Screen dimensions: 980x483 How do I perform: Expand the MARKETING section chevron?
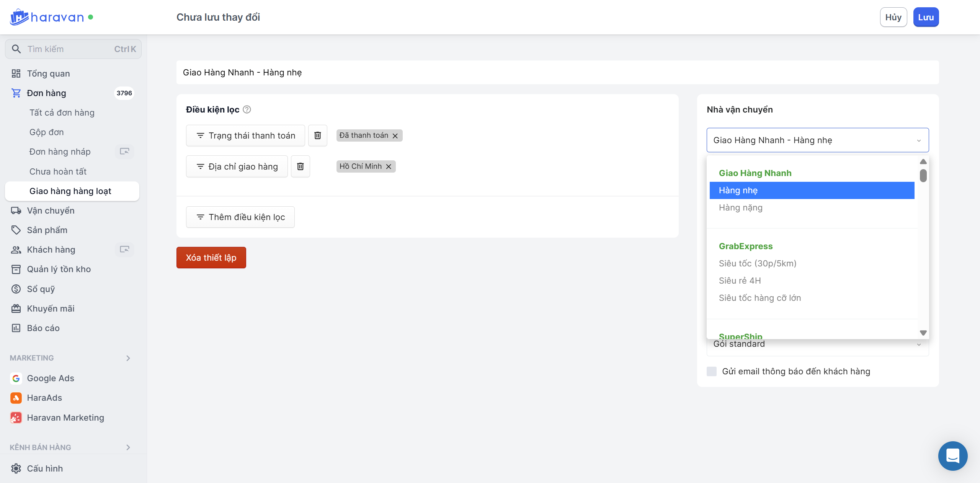pyautogui.click(x=128, y=358)
